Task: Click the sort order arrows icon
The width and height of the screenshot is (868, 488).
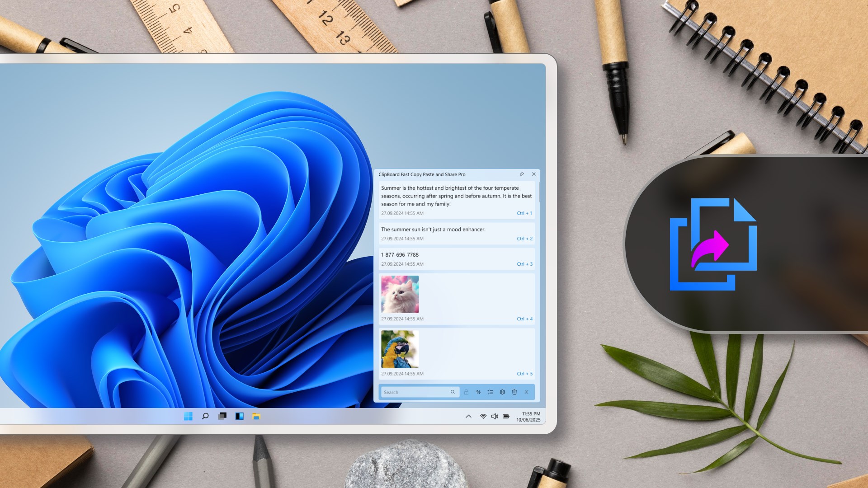Action: pos(478,392)
